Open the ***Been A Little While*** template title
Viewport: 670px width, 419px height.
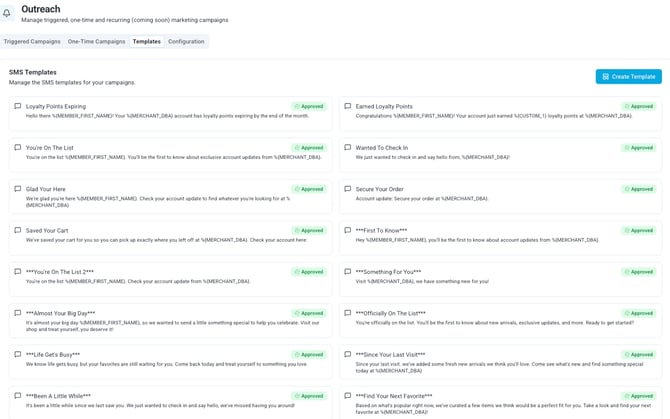pos(59,396)
